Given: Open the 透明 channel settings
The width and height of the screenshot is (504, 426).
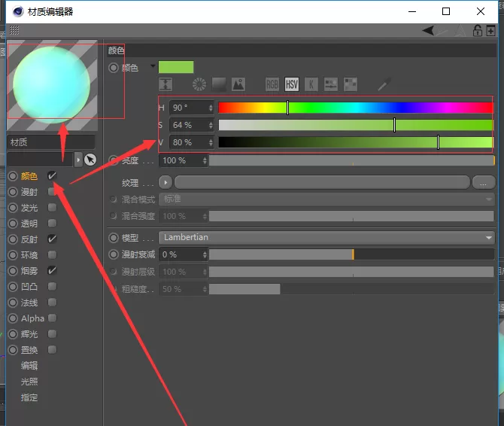Looking at the screenshot, I should pyautogui.click(x=29, y=224).
